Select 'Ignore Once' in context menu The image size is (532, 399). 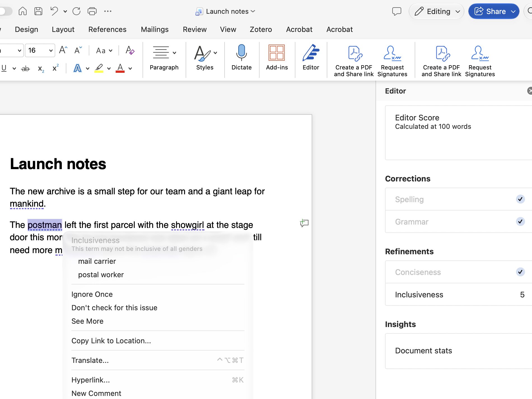coord(92,294)
